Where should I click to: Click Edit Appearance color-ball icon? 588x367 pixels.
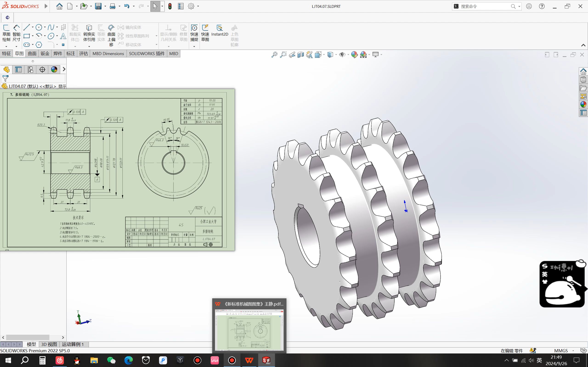pos(354,55)
